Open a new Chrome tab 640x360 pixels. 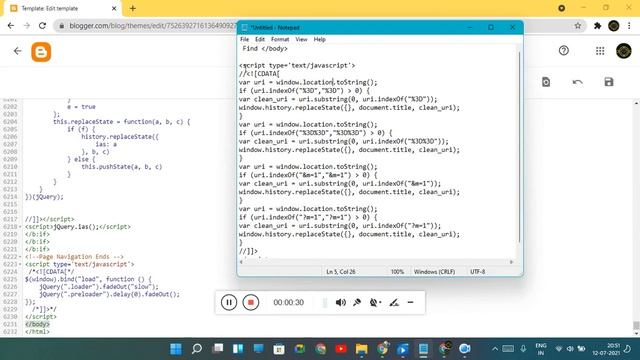pyautogui.click(x=133, y=8)
